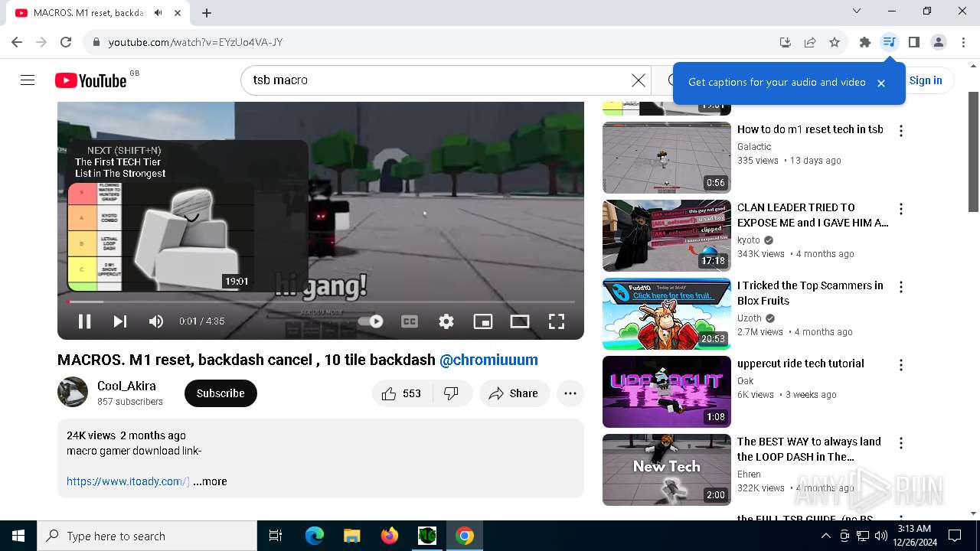Enter full screen mode
Viewport: 980px width, 551px height.
[x=557, y=321]
